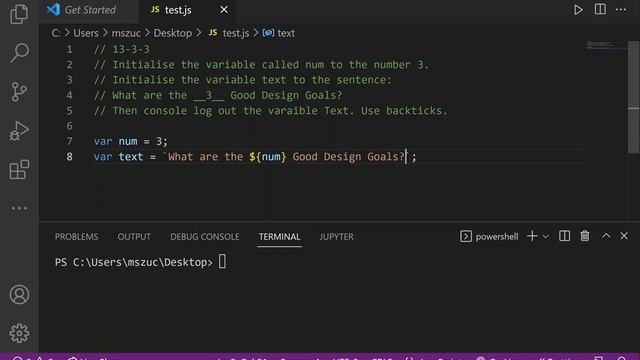Screen dimensions: 640x360
Task: Click the Users breadcrumb segment
Action: [86, 33]
